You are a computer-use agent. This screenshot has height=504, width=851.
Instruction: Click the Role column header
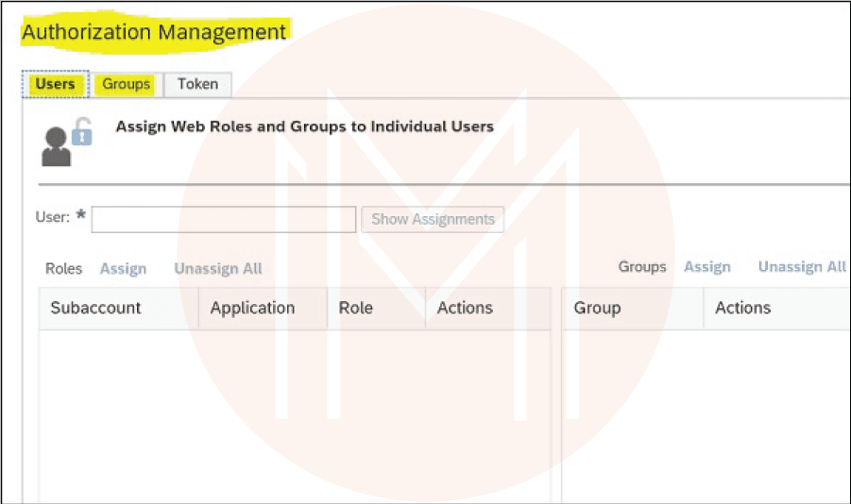355,308
